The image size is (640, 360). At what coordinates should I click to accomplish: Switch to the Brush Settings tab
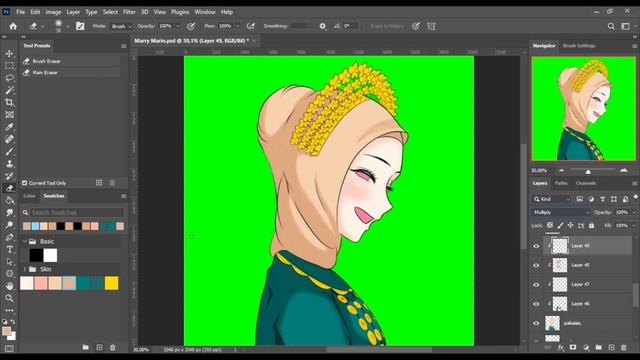click(x=579, y=46)
